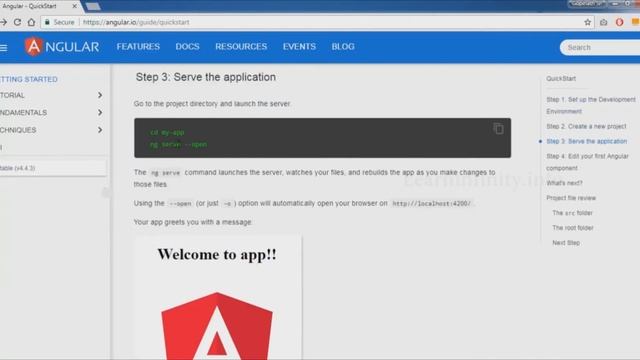
Task: Click the 'Your app greets you with a message' text
Action: 193,222
